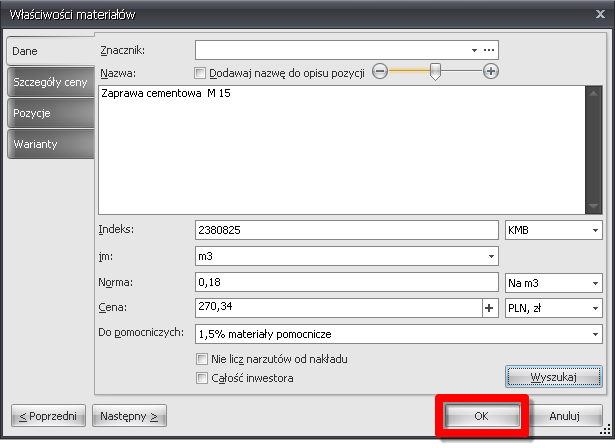
Task: Open the 'Do pomocniczych' dropdown list
Action: pyautogui.click(x=595, y=334)
